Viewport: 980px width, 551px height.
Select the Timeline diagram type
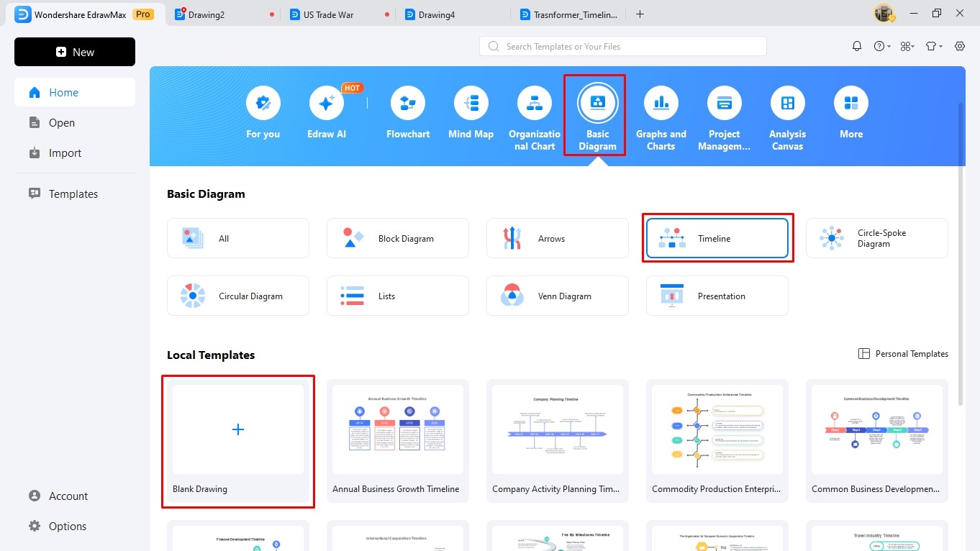coord(717,238)
